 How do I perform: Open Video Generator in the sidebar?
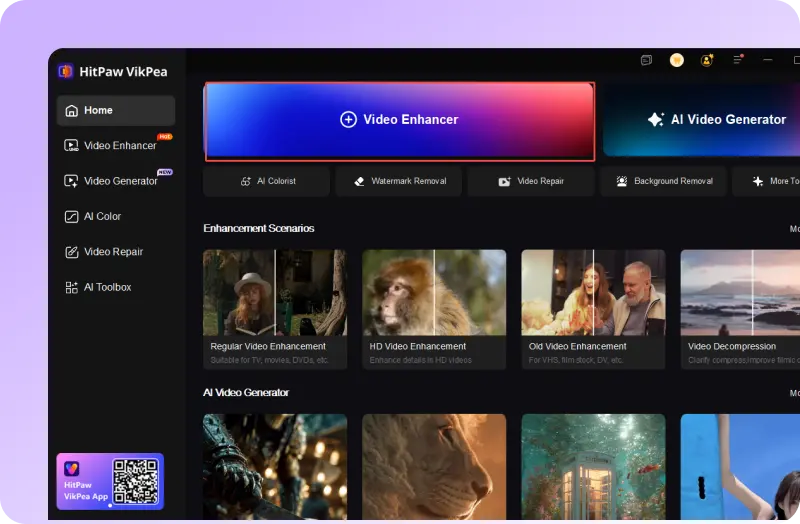[x=116, y=181]
